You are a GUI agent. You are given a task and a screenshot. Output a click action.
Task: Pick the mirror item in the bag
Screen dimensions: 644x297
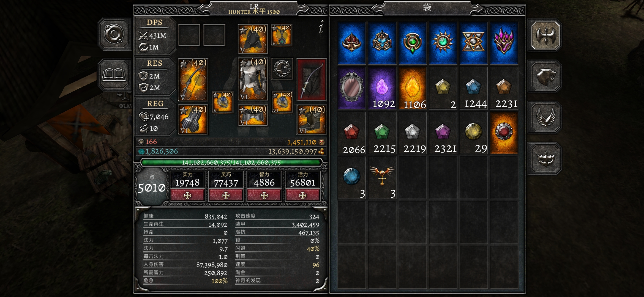(351, 88)
